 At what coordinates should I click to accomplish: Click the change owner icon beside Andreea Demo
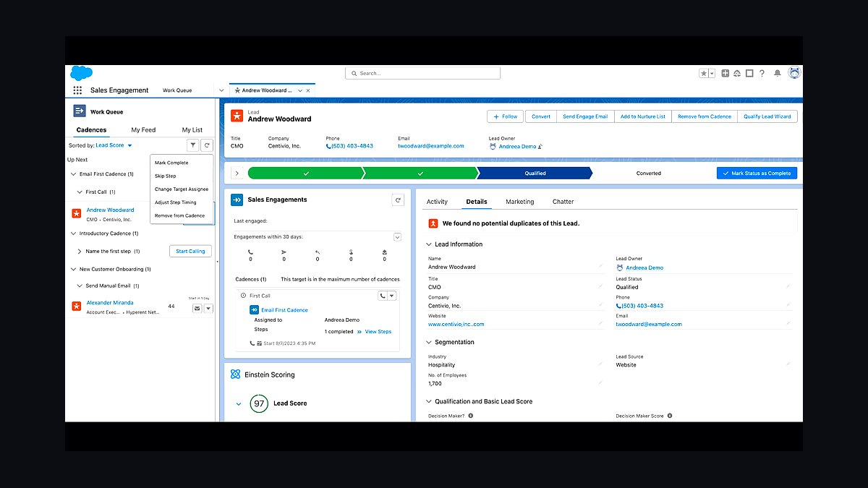click(540, 146)
